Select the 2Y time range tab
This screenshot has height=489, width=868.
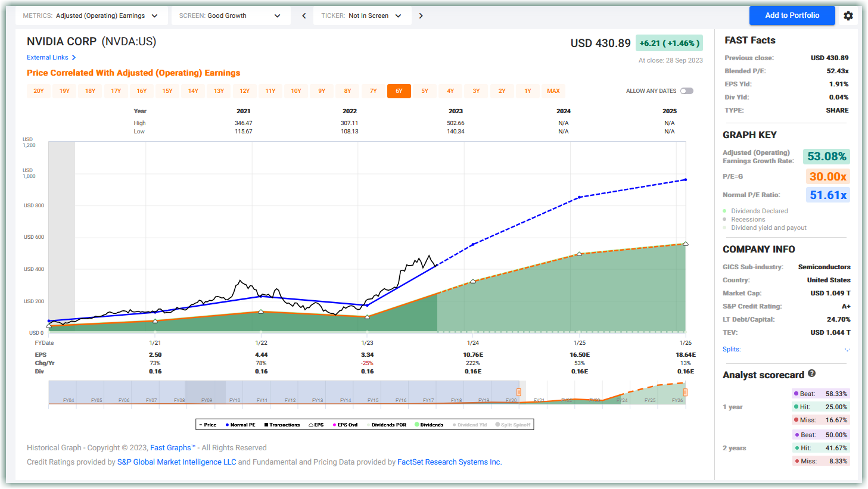[x=502, y=91]
